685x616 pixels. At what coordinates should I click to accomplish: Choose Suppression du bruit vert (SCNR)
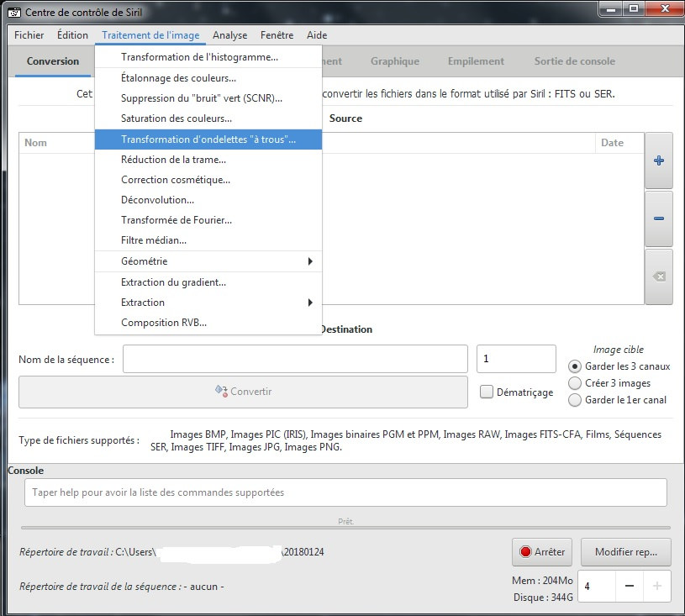tap(208, 98)
